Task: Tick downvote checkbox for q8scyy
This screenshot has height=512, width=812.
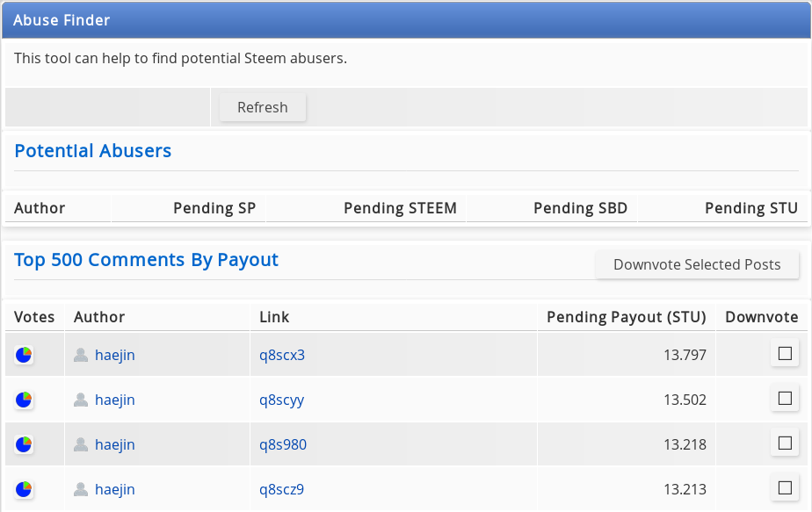Action: (785, 398)
